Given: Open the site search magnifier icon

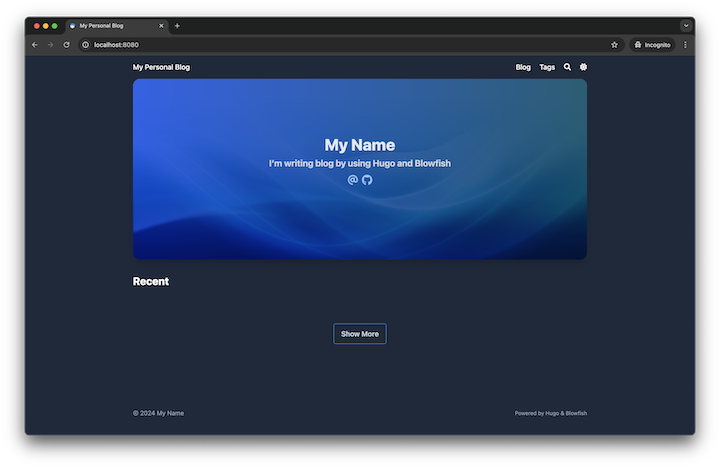Looking at the screenshot, I should pos(567,67).
